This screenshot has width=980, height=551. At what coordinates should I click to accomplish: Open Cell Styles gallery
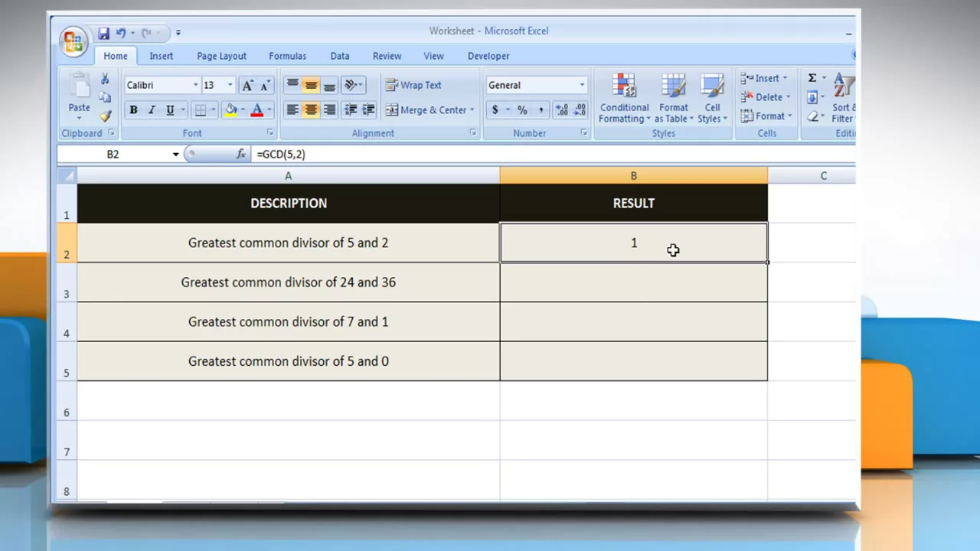coord(712,98)
